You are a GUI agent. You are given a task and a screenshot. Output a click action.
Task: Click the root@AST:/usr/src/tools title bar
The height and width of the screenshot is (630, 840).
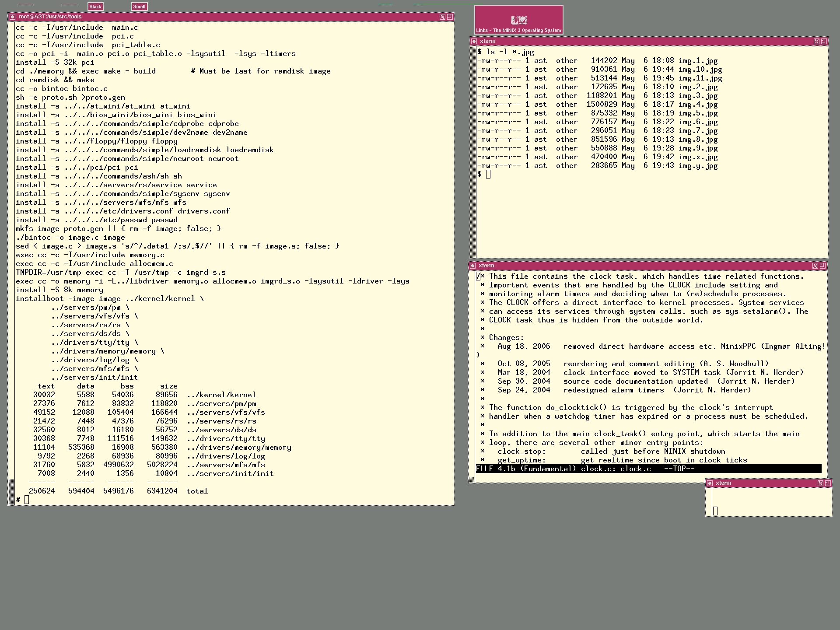(x=219, y=17)
